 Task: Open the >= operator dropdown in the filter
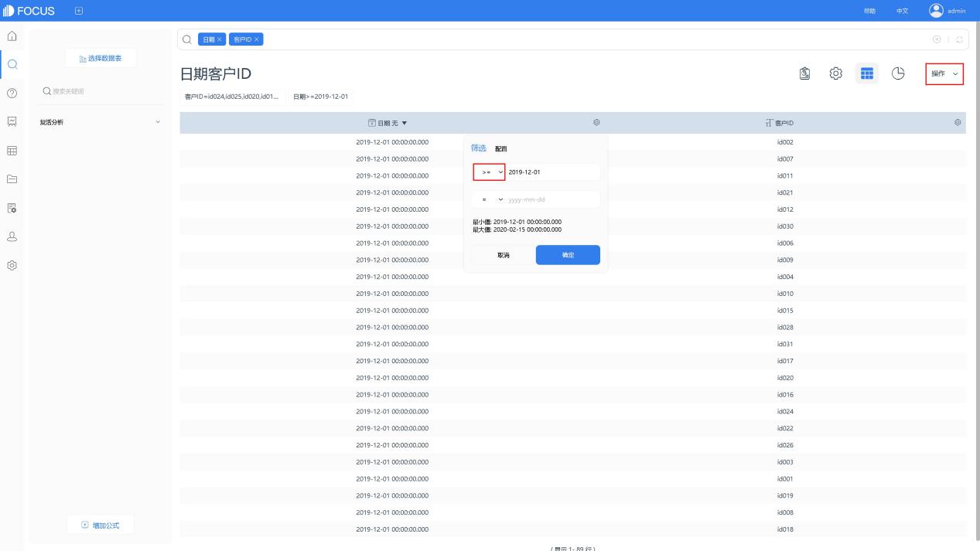coord(489,172)
